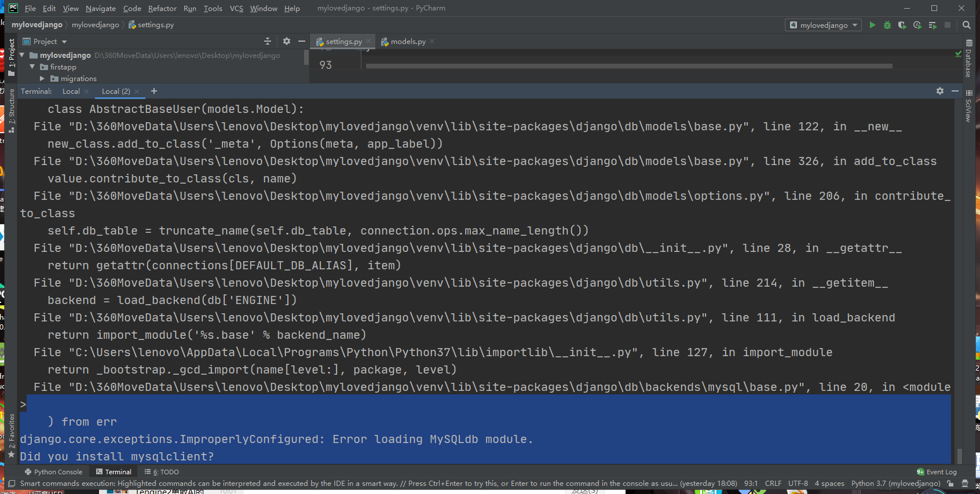Start debugging with the green bug icon
The image size is (980, 494).
pos(887,25)
